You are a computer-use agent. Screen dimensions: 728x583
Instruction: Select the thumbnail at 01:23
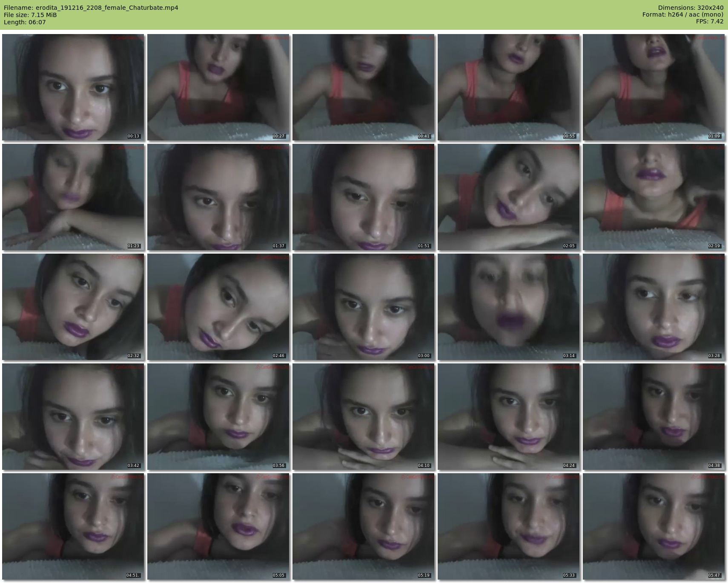73,197
